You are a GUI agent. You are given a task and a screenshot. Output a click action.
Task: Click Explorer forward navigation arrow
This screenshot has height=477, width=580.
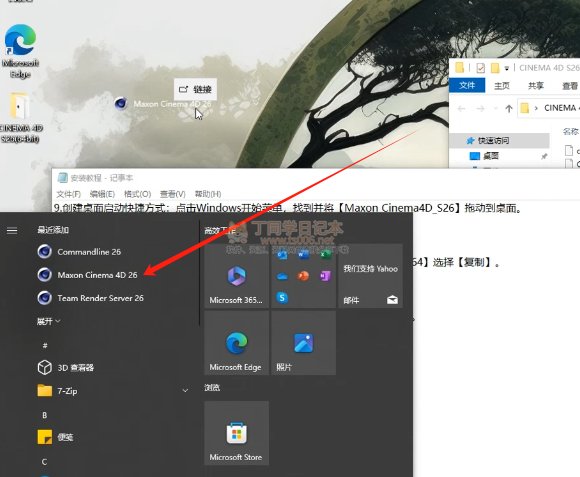[480, 108]
